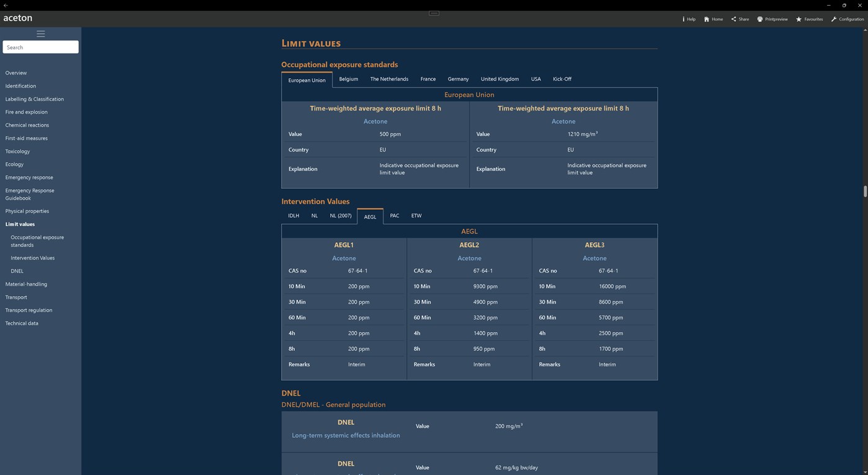Switch to the Belgium tab
This screenshot has height=475, width=868.
click(x=349, y=79)
